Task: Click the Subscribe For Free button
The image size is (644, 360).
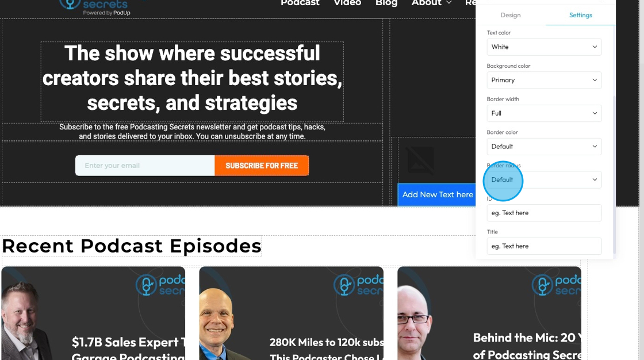Action: [x=262, y=166]
